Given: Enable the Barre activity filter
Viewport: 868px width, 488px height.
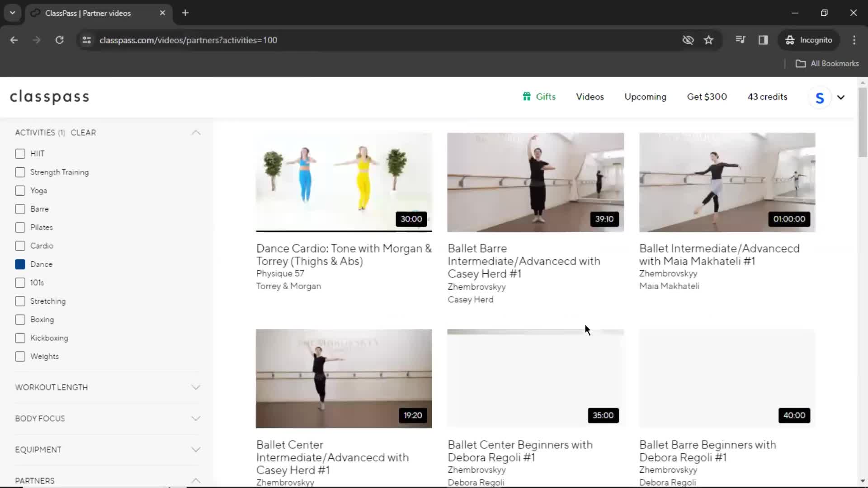Looking at the screenshot, I should (x=20, y=209).
